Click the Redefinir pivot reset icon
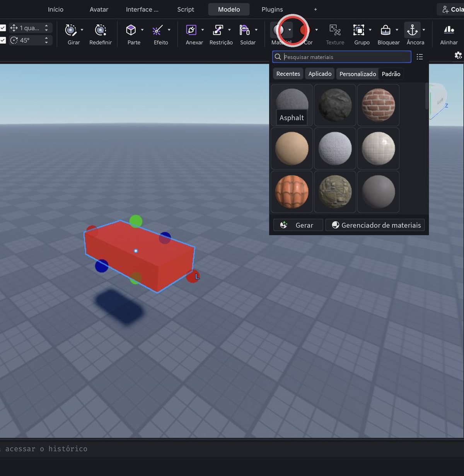The height and width of the screenshot is (476, 464). point(101,30)
